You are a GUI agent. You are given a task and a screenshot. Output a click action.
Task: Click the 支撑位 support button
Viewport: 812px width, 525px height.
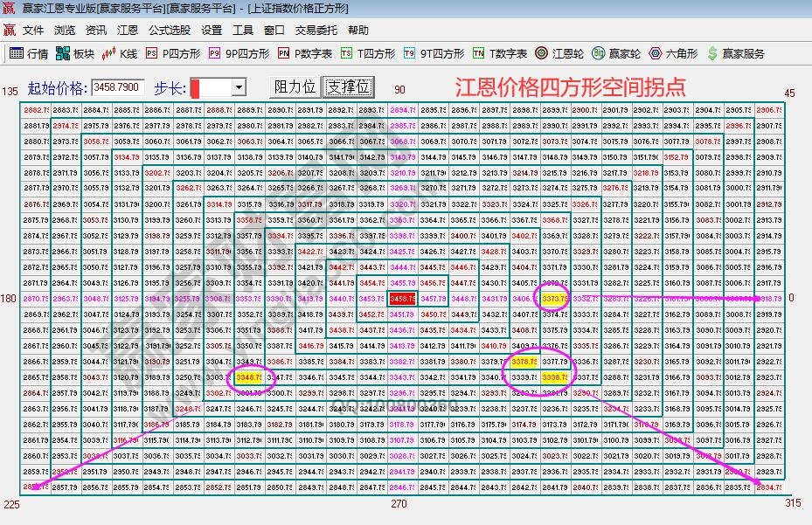point(349,87)
